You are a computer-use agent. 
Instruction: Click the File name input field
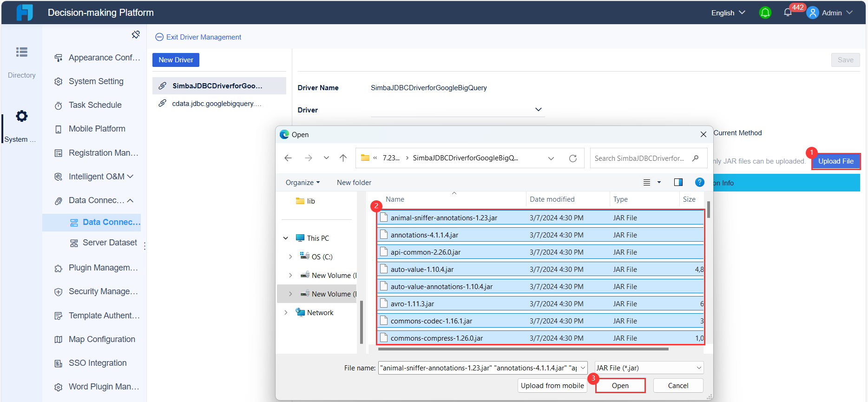pyautogui.click(x=483, y=368)
